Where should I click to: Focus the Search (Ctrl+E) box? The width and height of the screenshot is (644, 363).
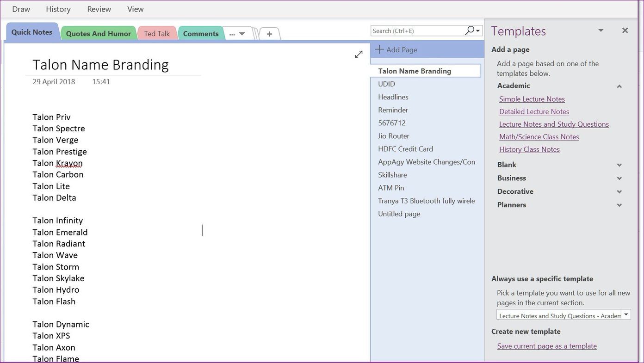[417, 31]
